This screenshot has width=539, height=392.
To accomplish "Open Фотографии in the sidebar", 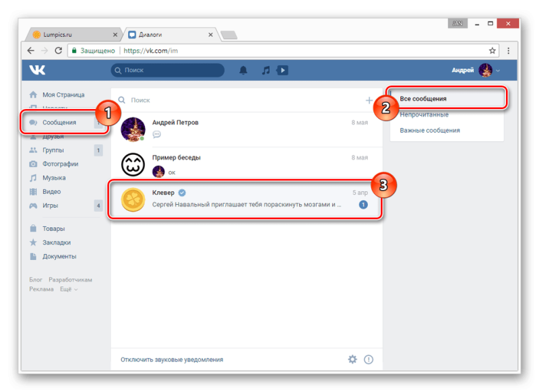I will pyautogui.click(x=60, y=164).
